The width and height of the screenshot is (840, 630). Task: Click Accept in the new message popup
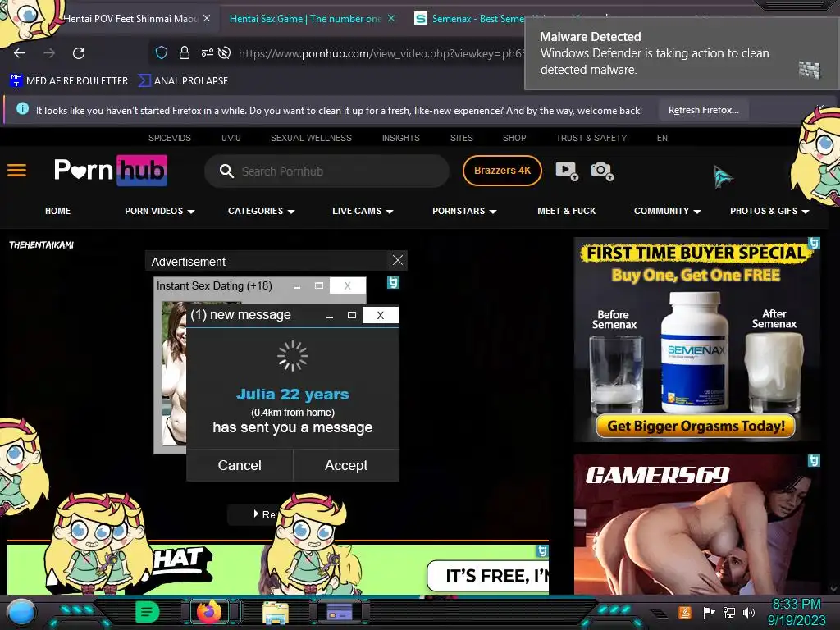pos(346,465)
